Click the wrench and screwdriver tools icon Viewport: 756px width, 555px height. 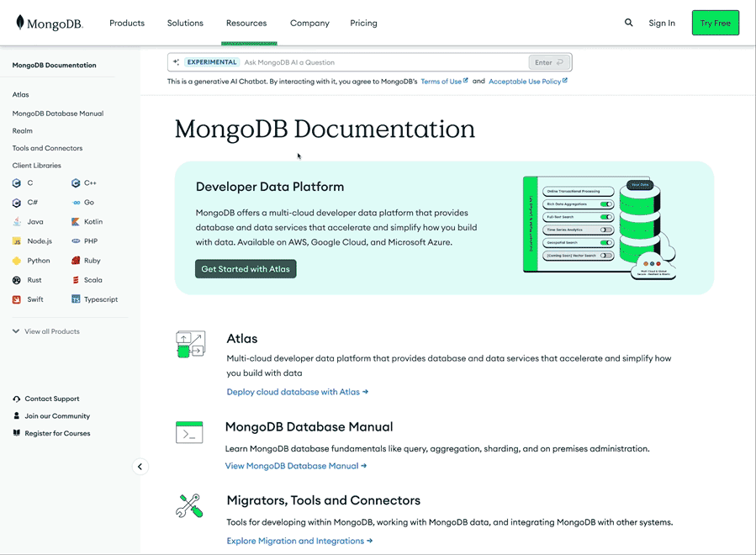click(189, 506)
